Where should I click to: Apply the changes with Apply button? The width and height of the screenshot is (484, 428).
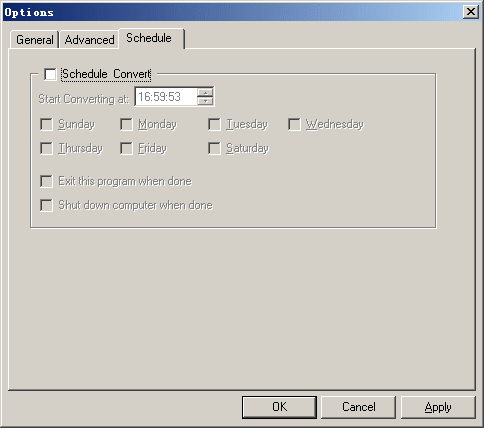pos(438,407)
